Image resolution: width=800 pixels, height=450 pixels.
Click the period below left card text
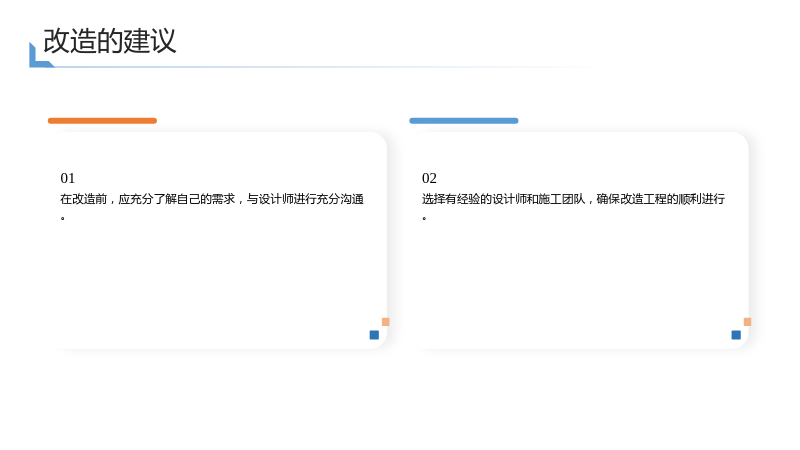click(63, 218)
